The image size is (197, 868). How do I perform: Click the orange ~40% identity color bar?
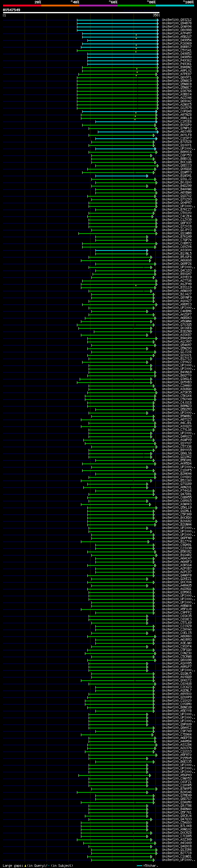click(x=60, y=6)
